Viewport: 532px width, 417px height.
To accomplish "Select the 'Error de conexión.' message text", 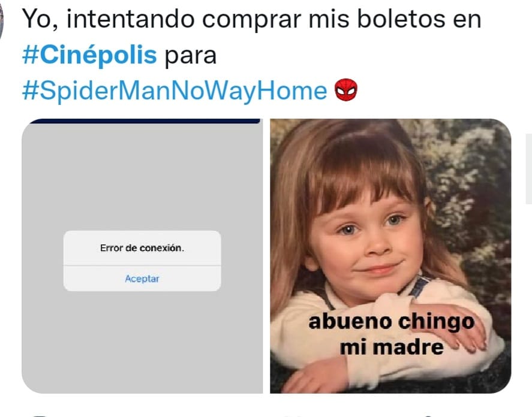I will pyautogui.click(x=142, y=248).
